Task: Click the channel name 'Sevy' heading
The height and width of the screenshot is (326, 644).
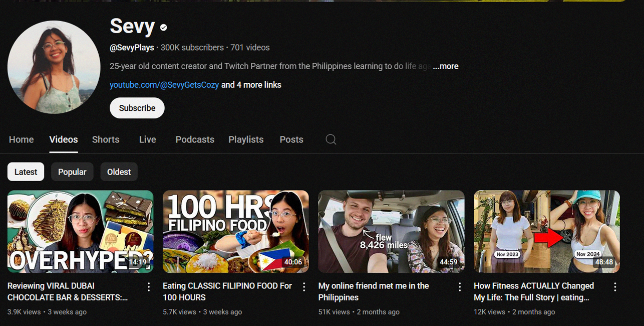Action: point(132,26)
